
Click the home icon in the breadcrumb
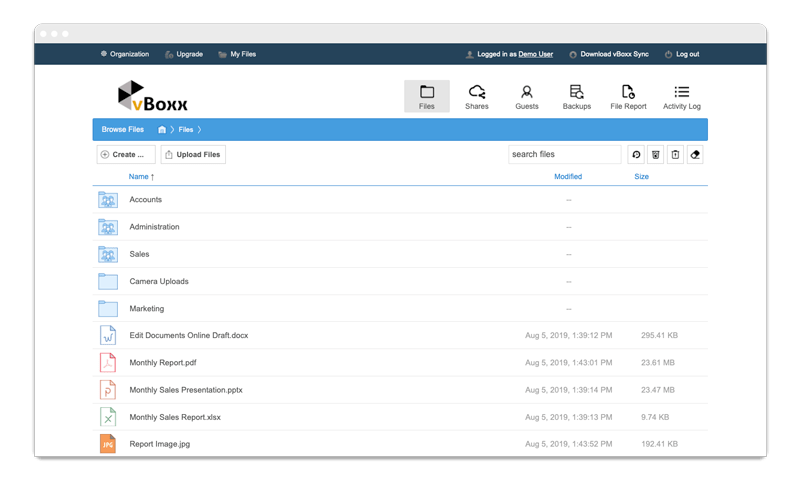point(162,130)
